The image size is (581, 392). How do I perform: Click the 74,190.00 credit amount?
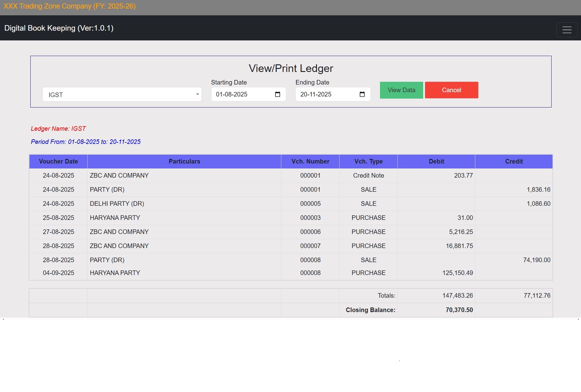click(x=537, y=260)
